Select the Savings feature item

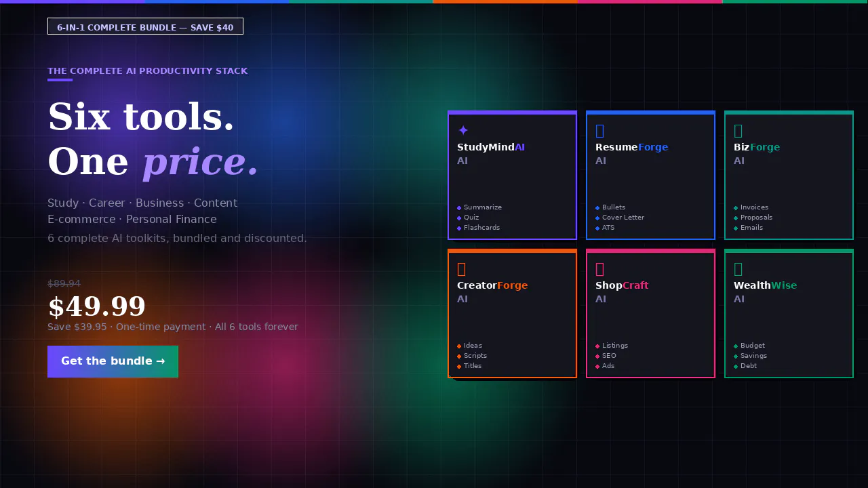coord(751,356)
